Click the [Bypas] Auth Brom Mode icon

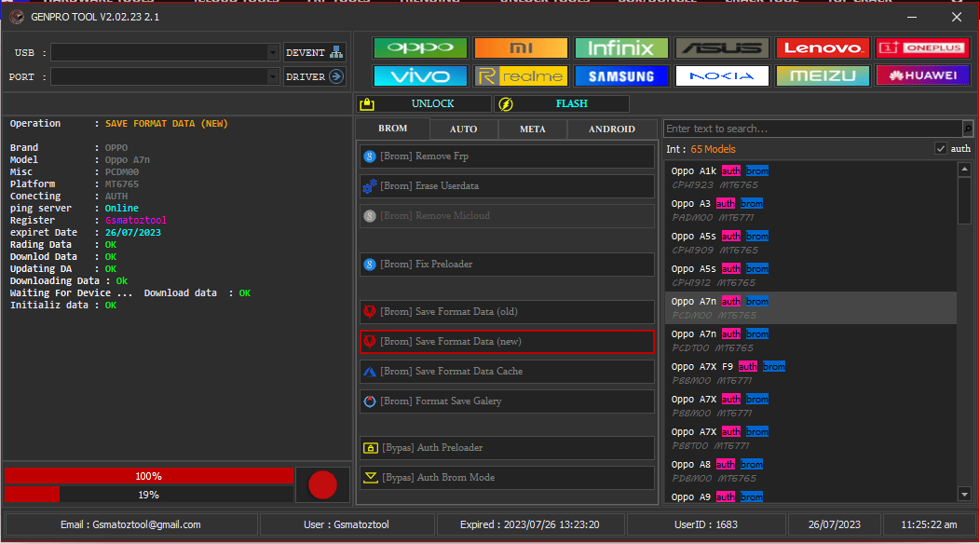372,477
